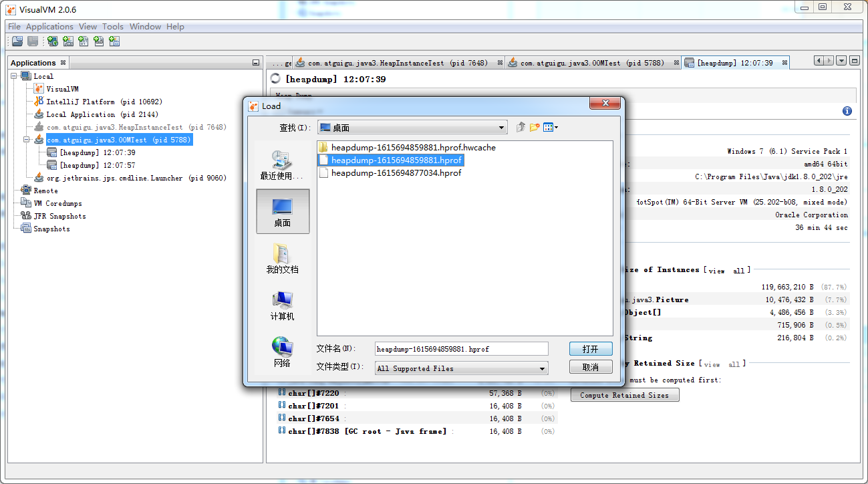Viewport: 868px width, 484px height.
Task: Click the VM Coredumps node icon
Action: [x=26, y=203]
